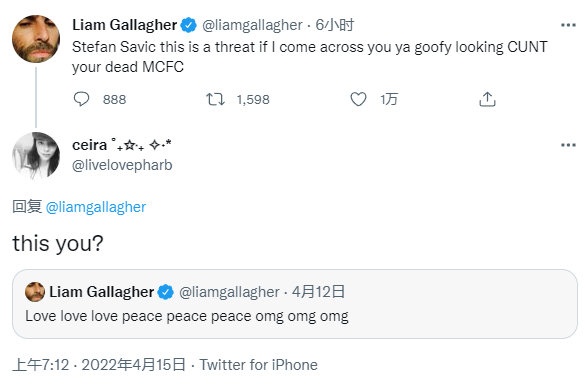Open the 6小时 timestamp of top tweet
The width and height of the screenshot is (585, 385).
point(335,25)
